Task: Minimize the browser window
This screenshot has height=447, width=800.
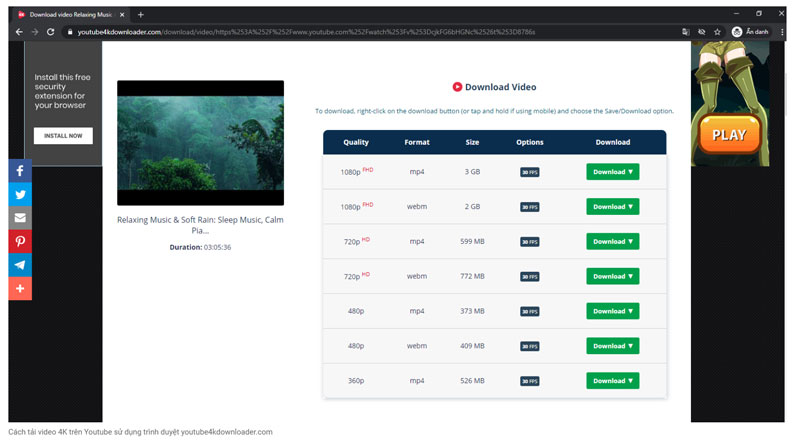Action: 736,14
